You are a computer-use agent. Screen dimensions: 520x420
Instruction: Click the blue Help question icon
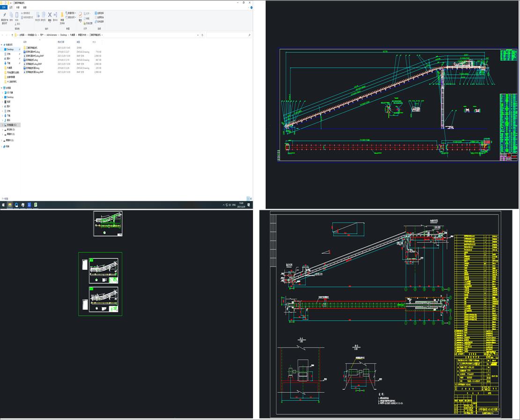click(252, 7)
